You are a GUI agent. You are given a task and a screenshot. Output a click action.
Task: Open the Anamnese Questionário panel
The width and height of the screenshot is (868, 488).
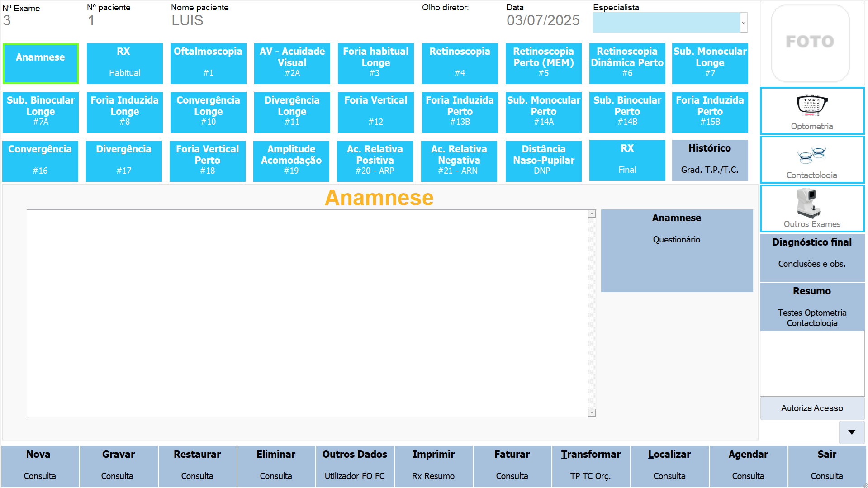(x=676, y=250)
